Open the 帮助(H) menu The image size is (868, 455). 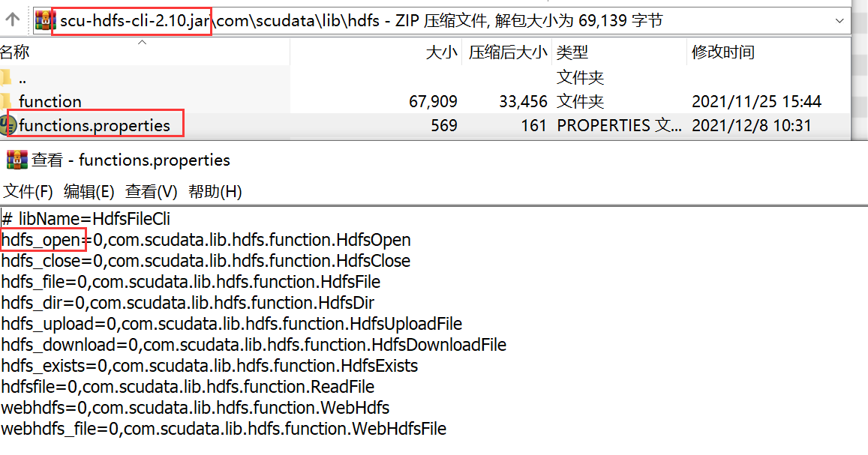(x=215, y=191)
